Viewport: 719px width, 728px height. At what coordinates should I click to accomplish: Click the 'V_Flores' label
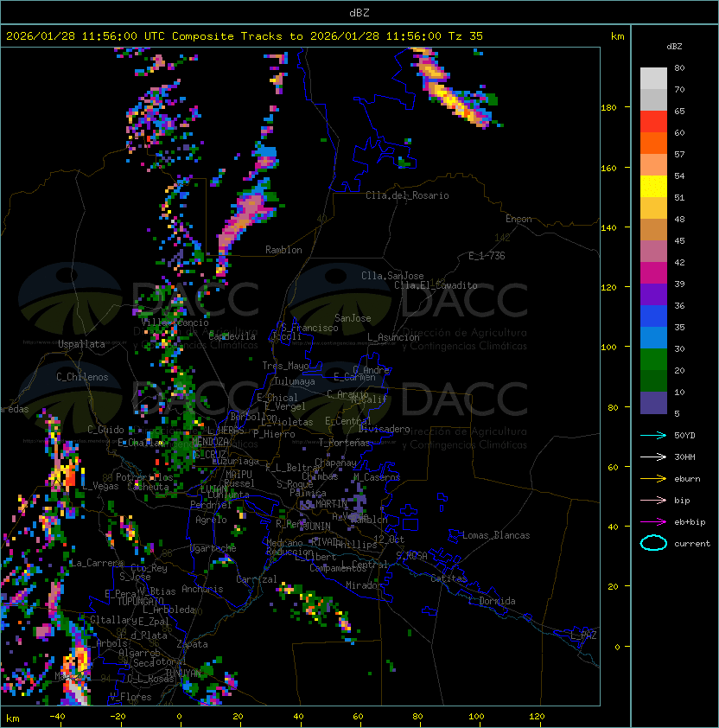[x=130, y=697]
